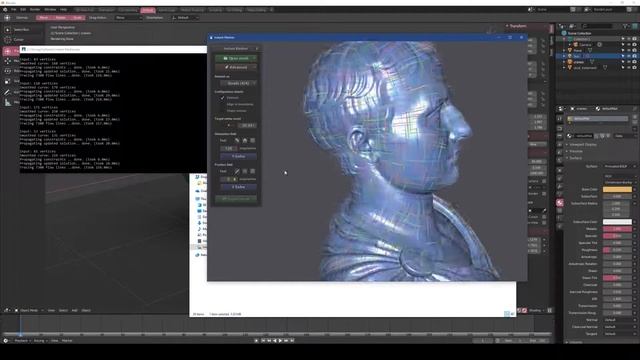
Task: Click the Export mesh button
Action: (x=236, y=199)
